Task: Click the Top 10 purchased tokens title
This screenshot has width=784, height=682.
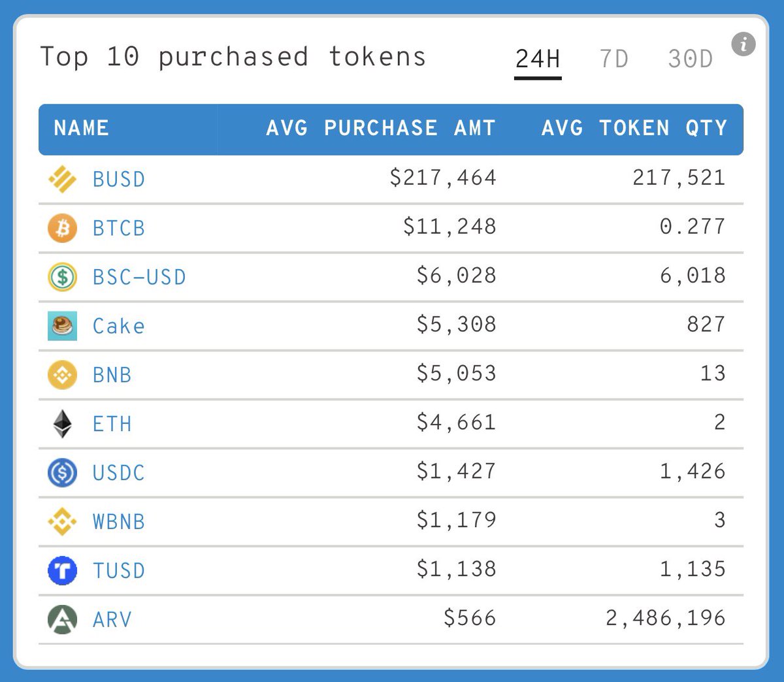Action: (x=233, y=57)
